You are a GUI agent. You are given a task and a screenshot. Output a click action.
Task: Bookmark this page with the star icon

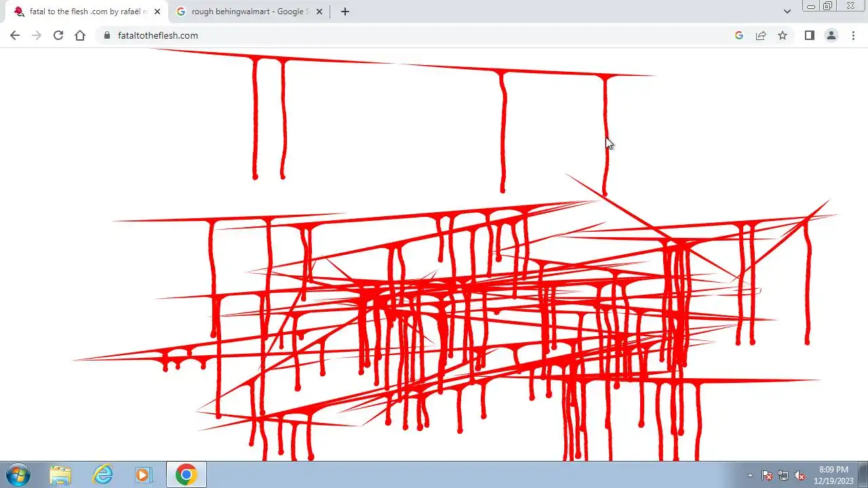(783, 35)
